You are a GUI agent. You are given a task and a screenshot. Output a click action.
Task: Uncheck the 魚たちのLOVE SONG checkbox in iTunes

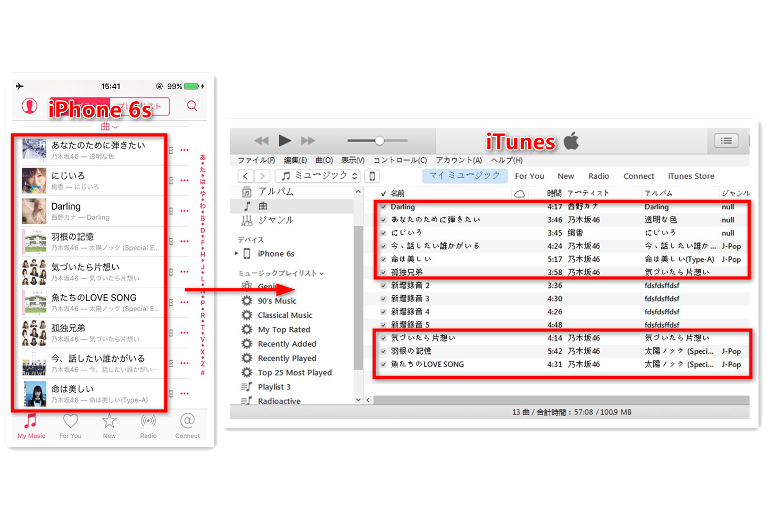pyautogui.click(x=383, y=364)
